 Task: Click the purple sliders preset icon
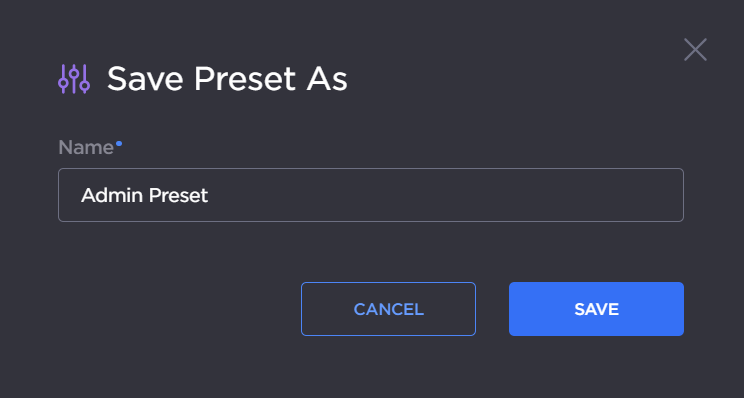(x=74, y=79)
